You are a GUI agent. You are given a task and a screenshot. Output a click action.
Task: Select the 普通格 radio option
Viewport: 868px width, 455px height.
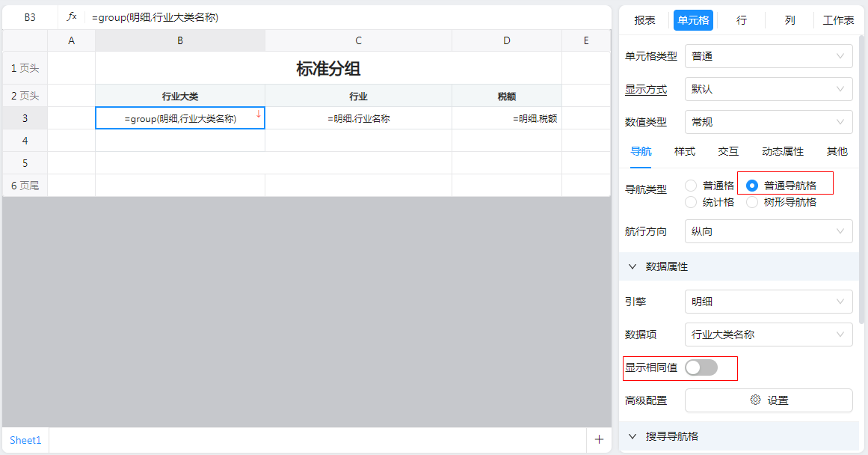692,186
